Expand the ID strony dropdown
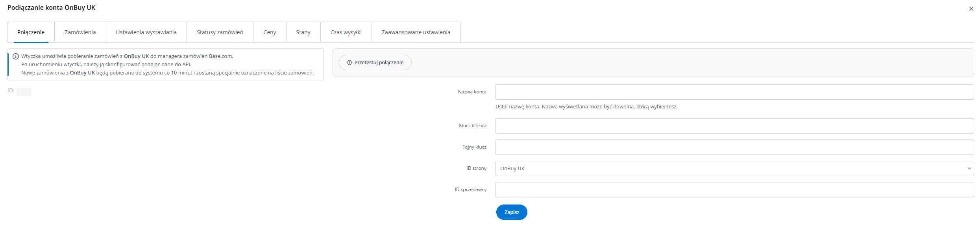The width and height of the screenshot is (980, 238). coord(734,169)
